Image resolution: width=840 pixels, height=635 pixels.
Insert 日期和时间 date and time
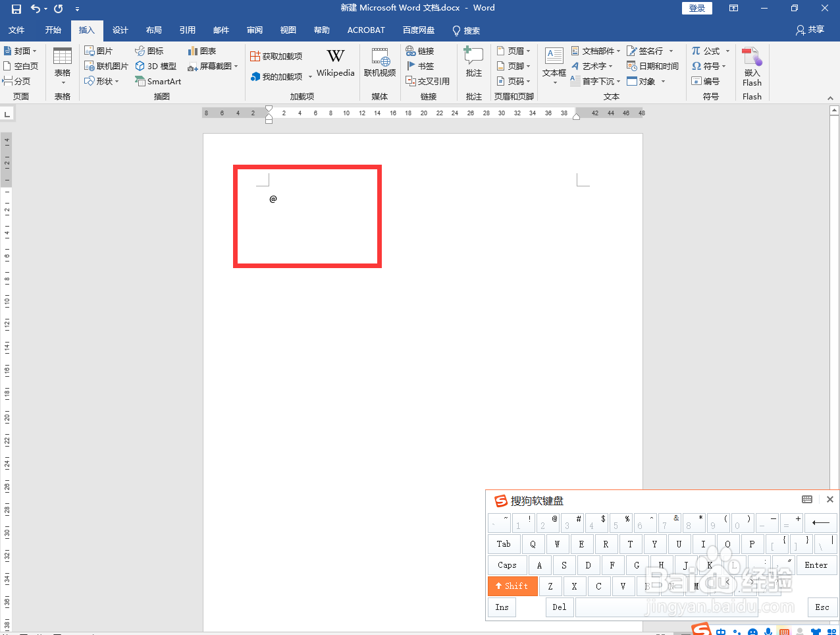(x=652, y=66)
